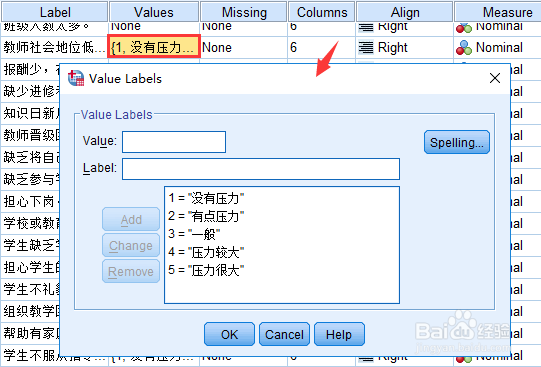
Task: Click Columns cell 6 in 教师社会地位低 row
Action: coord(322,47)
